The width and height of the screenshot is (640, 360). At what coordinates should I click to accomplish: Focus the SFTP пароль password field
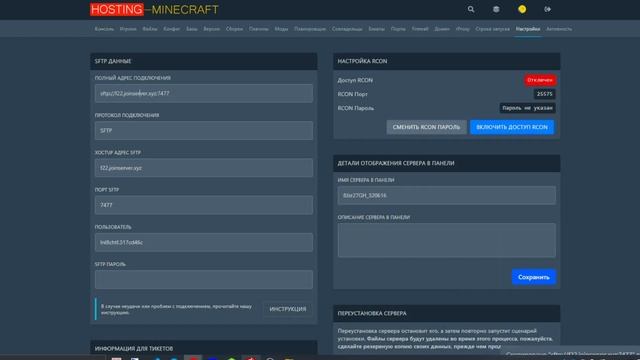click(x=204, y=280)
